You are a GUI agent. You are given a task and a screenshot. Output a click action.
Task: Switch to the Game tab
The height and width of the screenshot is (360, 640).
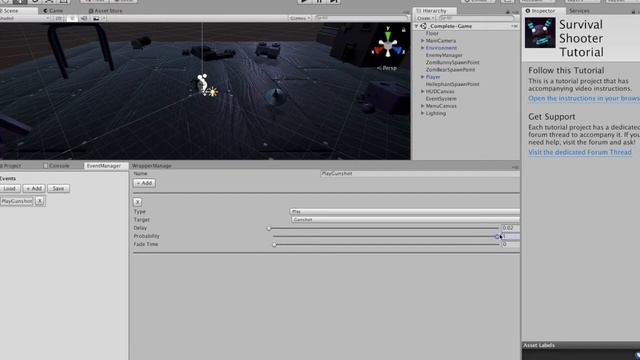pos(53,11)
